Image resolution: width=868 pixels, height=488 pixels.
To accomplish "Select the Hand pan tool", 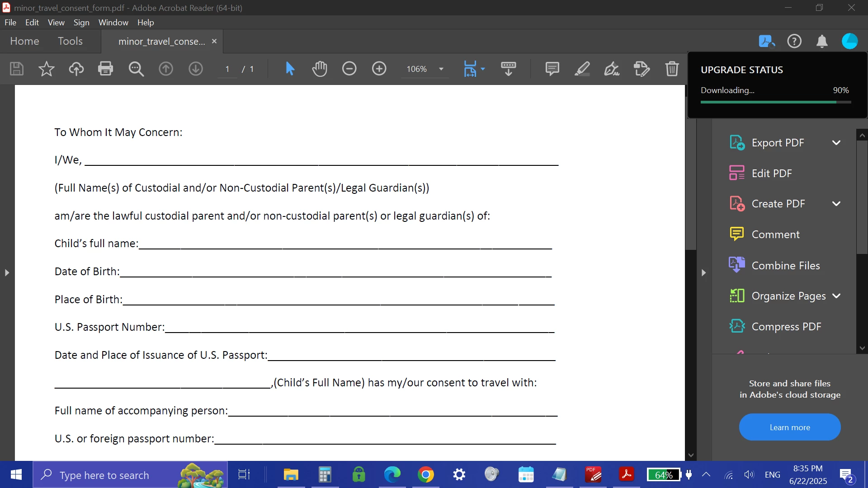I will click(x=320, y=69).
